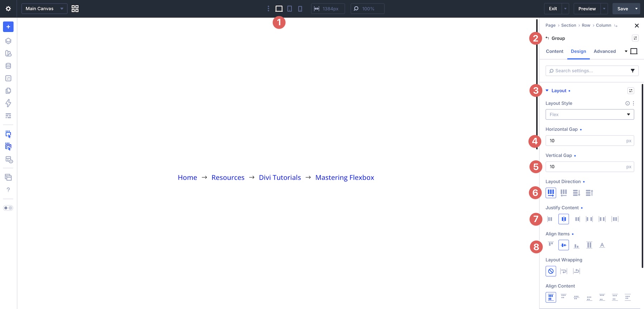Image resolution: width=644 pixels, height=309 pixels.
Task: Switch to phone view icon
Action: (x=300, y=9)
